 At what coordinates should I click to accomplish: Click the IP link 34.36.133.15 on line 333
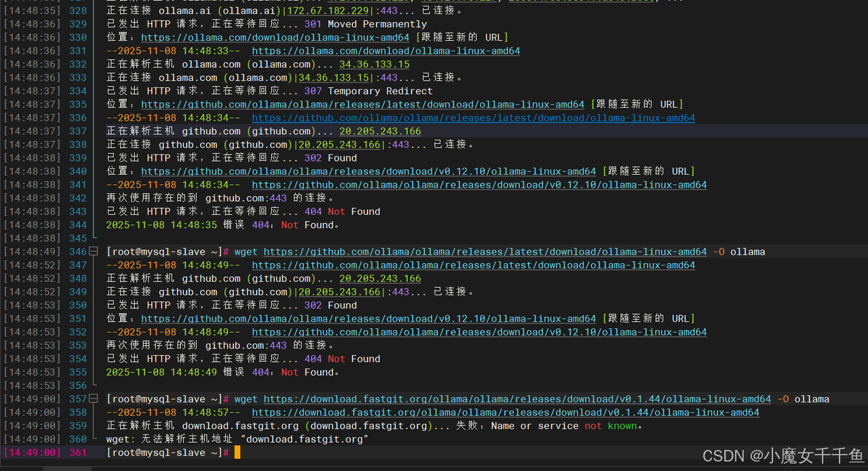click(x=333, y=77)
